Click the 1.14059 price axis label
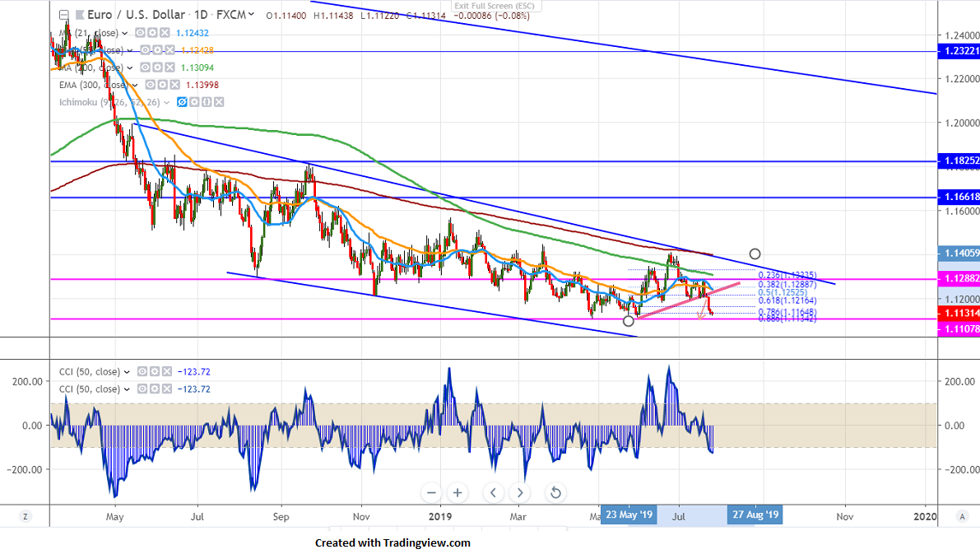 (959, 254)
